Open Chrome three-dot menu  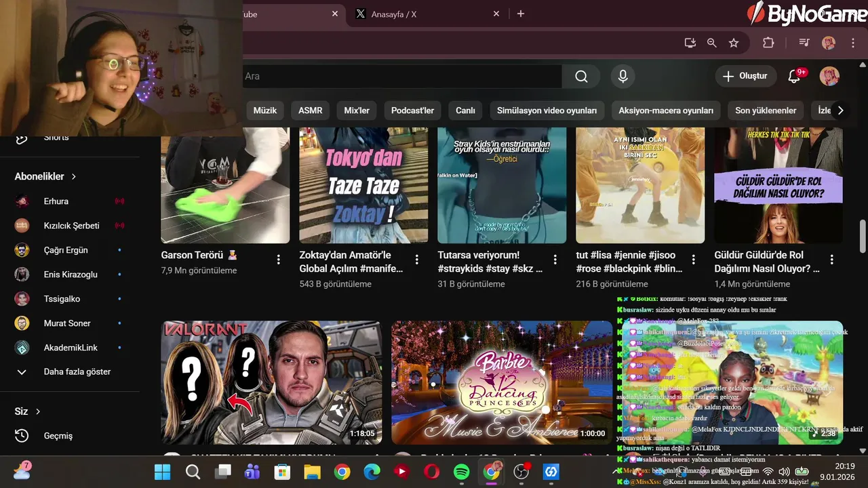(853, 43)
